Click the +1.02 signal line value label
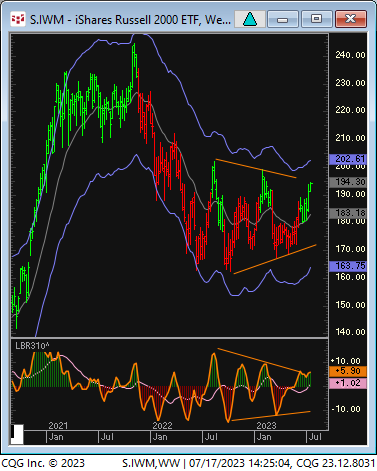The image size is (377, 471). point(348,383)
